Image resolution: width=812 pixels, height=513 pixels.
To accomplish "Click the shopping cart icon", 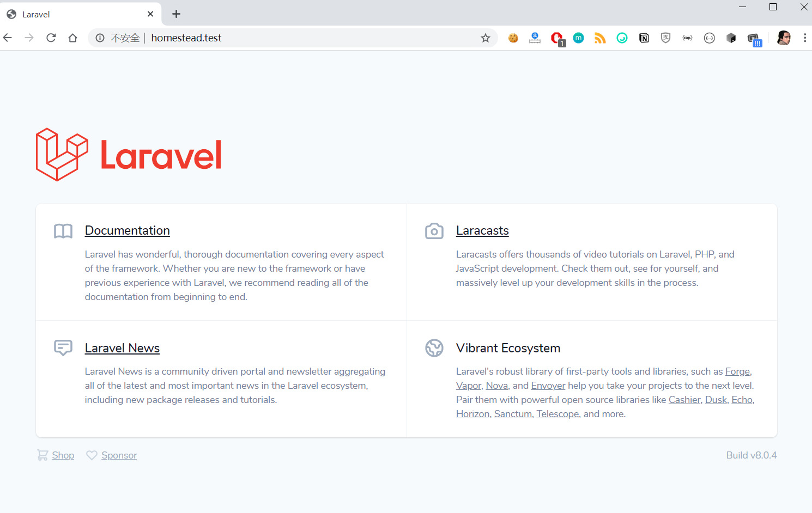I will pos(43,455).
